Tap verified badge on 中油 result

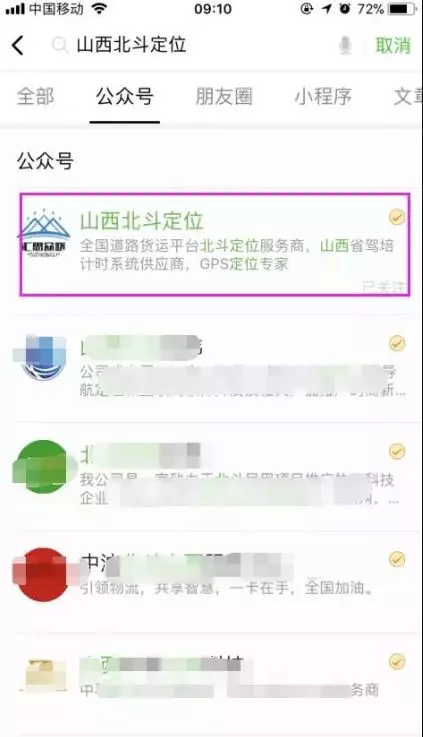pyautogui.click(x=397, y=559)
